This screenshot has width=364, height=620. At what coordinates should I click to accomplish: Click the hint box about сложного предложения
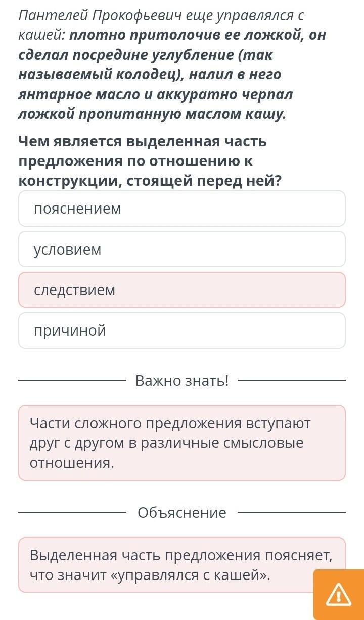(182, 443)
